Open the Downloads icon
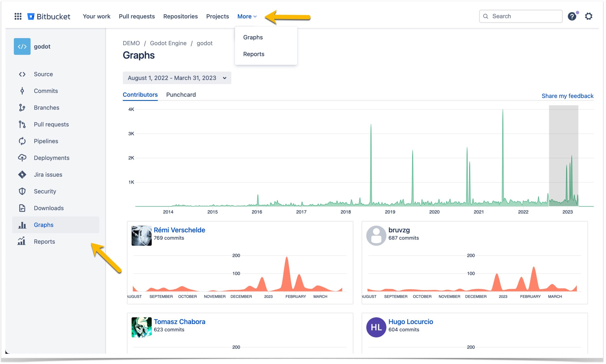The height and width of the screenshot is (364, 606). 22,208
